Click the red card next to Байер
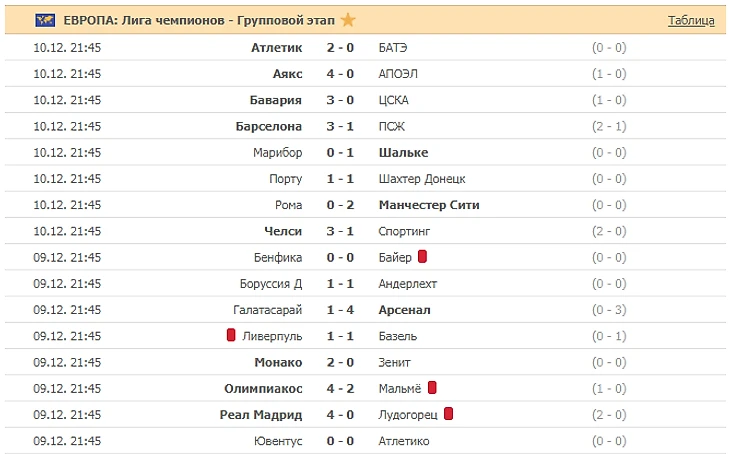The width and height of the screenshot is (730, 454). coord(422,257)
